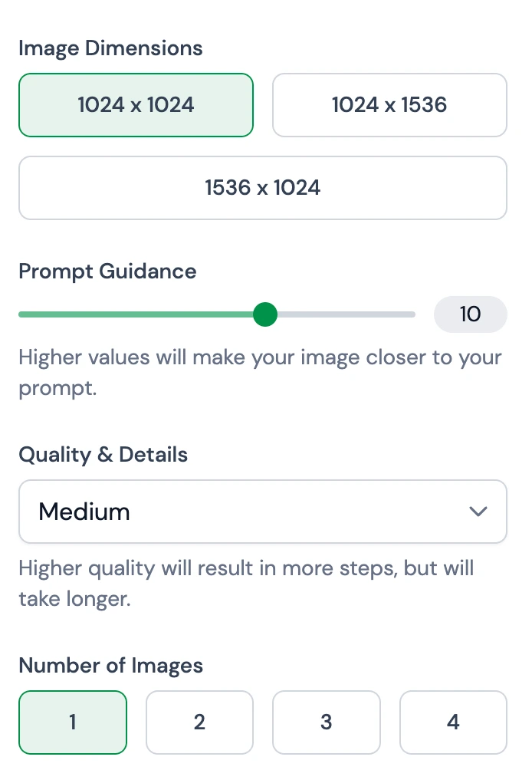Image resolution: width=532 pixels, height=770 pixels.
Task: Generate 3 images option
Action: pyautogui.click(x=327, y=722)
